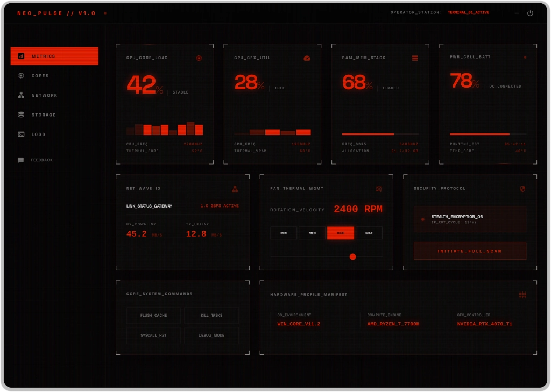Click the NET_WAVE_IO network icon
The width and height of the screenshot is (551, 392).
[235, 189]
